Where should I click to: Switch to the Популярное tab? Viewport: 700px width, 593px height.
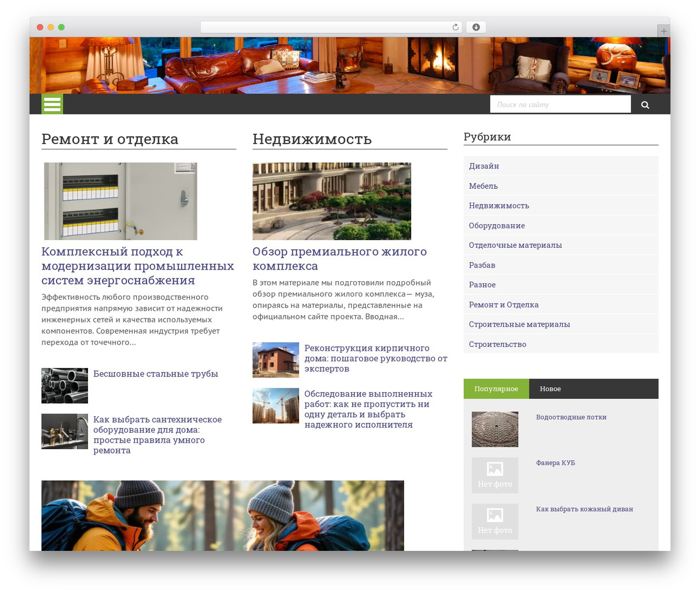click(496, 389)
